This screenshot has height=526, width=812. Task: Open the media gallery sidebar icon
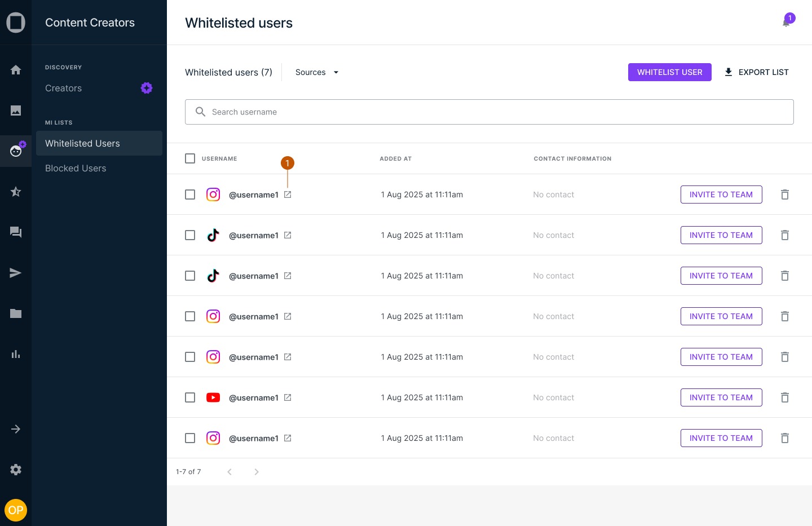16,110
